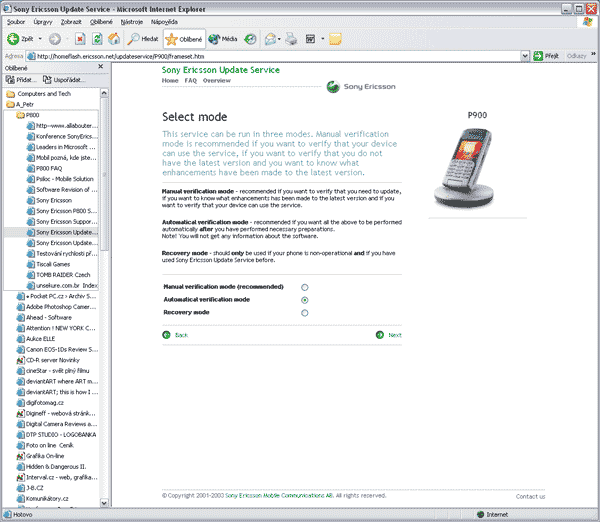This screenshot has width=600, height=522.
Task: Open the Úpravy menu
Action: click(43, 22)
